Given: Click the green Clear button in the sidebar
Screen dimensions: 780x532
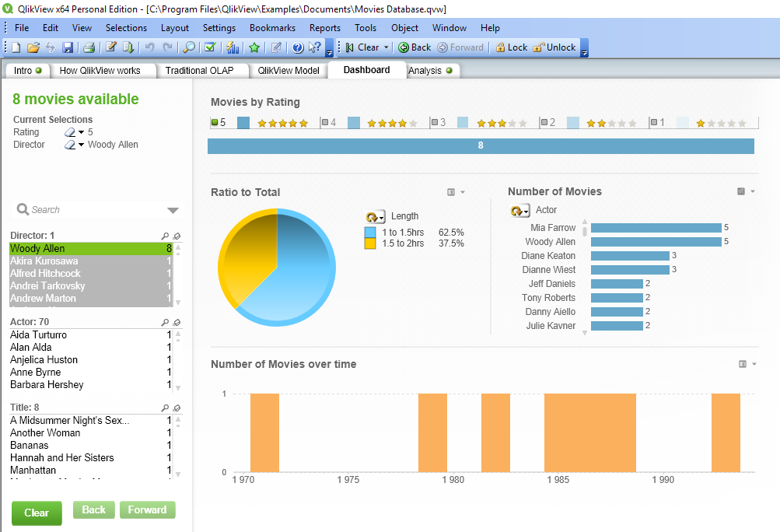Looking at the screenshot, I should [x=37, y=513].
